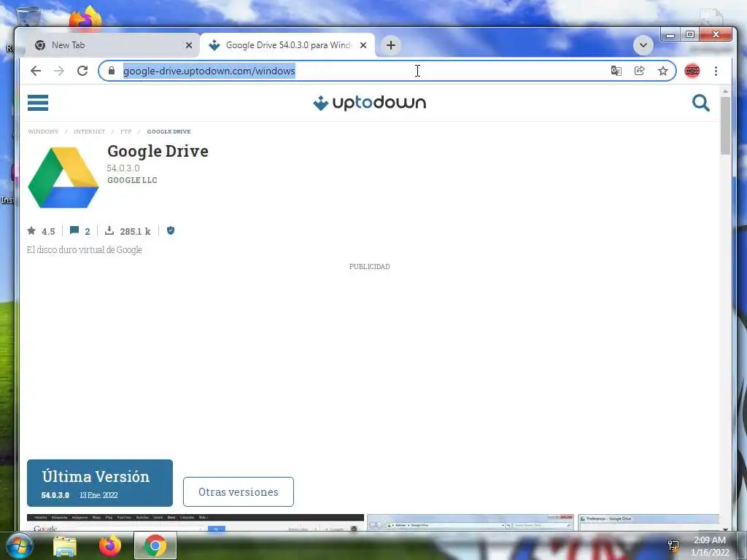Go to the FTP breadcrumb
The image size is (747, 560).
(125, 131)
